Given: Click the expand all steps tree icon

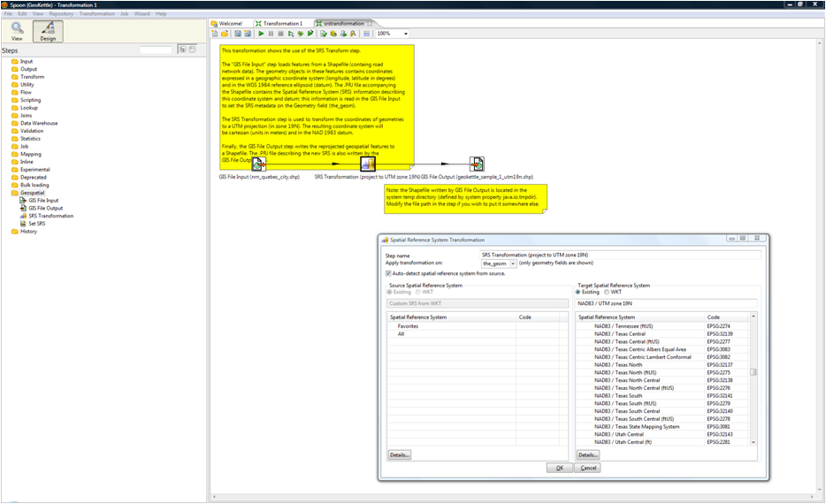Looking at the screenshot, I should click(182, 50).
